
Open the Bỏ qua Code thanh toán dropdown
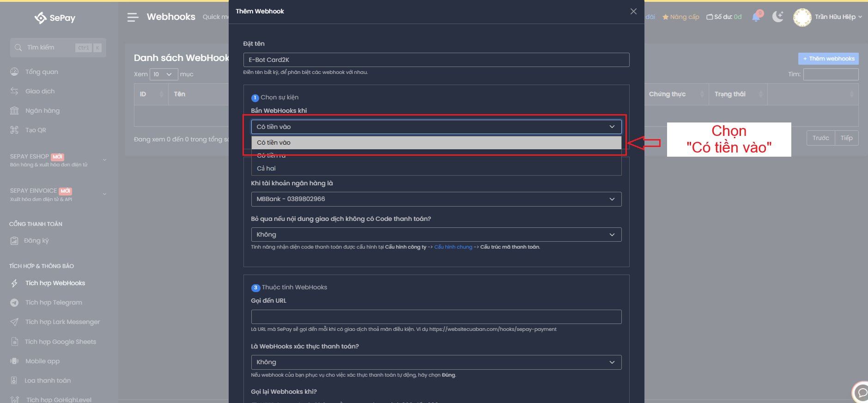coord(436,234)
